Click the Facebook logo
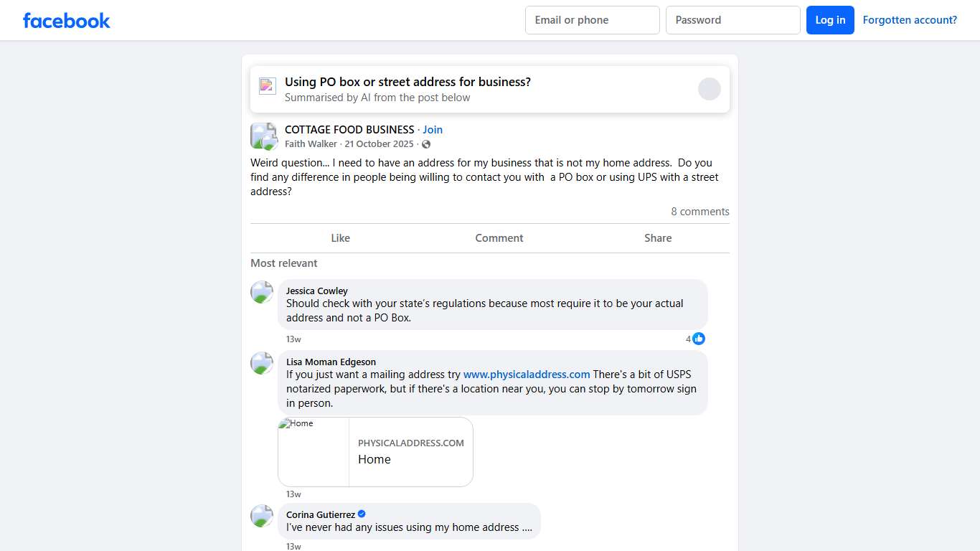The width and height of the screenshot is (980, 551). pos(66,20)
